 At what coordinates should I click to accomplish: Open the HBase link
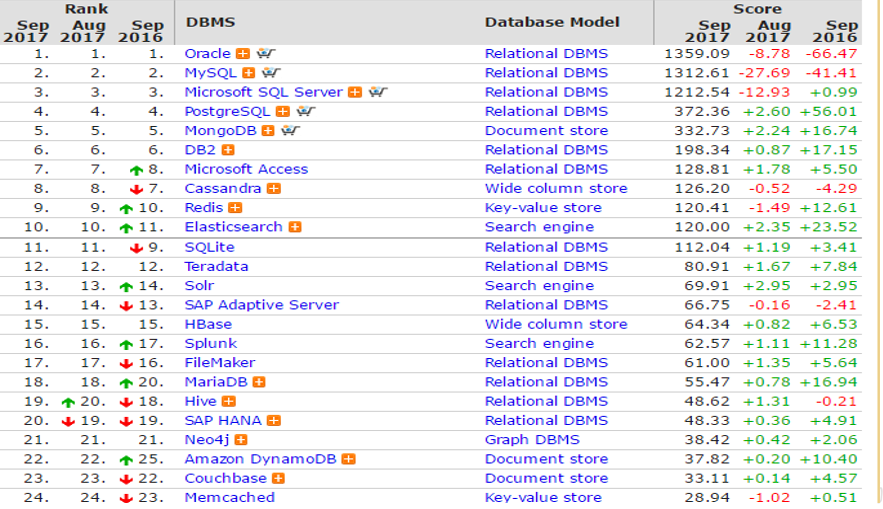click(208, 324)
